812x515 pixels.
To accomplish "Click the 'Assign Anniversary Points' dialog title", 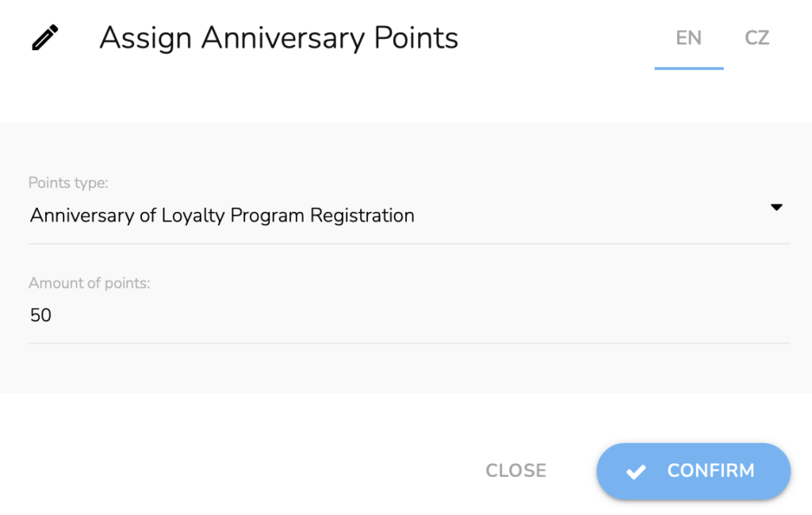I will pos(278,38).
